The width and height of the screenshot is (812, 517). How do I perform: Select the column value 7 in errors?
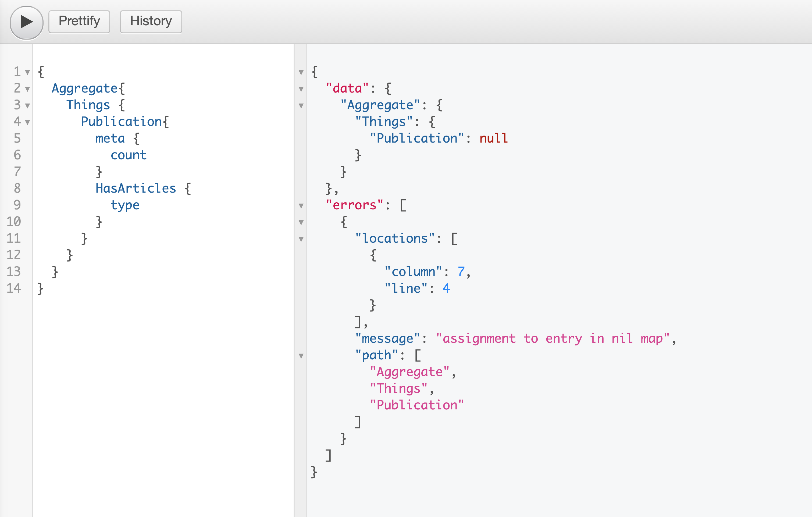(x=461, y=271)
